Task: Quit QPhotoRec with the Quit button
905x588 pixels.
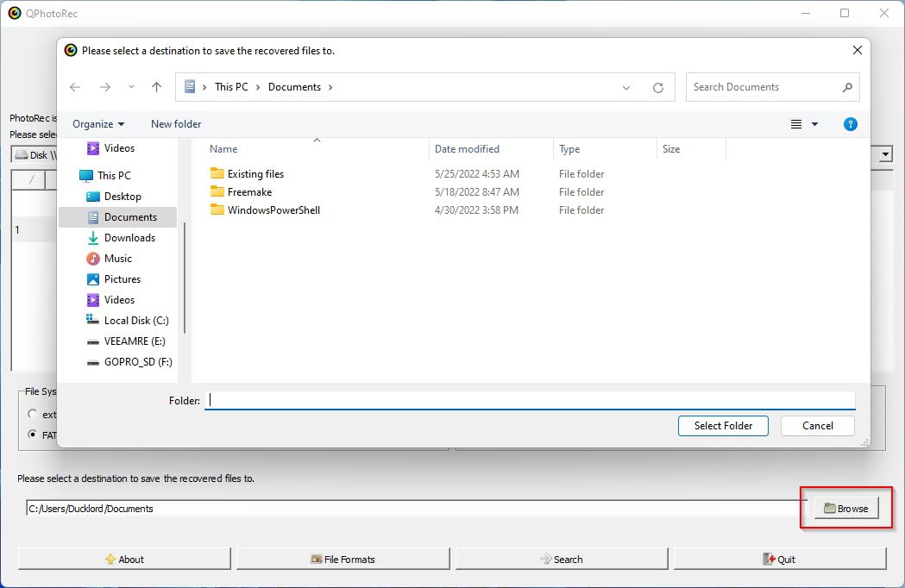Action: [780, 560]
